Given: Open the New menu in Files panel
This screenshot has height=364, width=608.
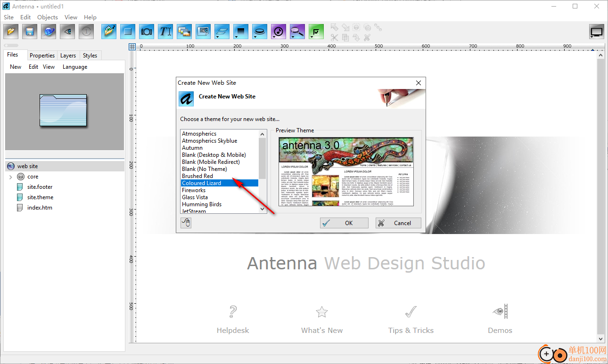Looking at the screenshot, I should tap(16, 67).
